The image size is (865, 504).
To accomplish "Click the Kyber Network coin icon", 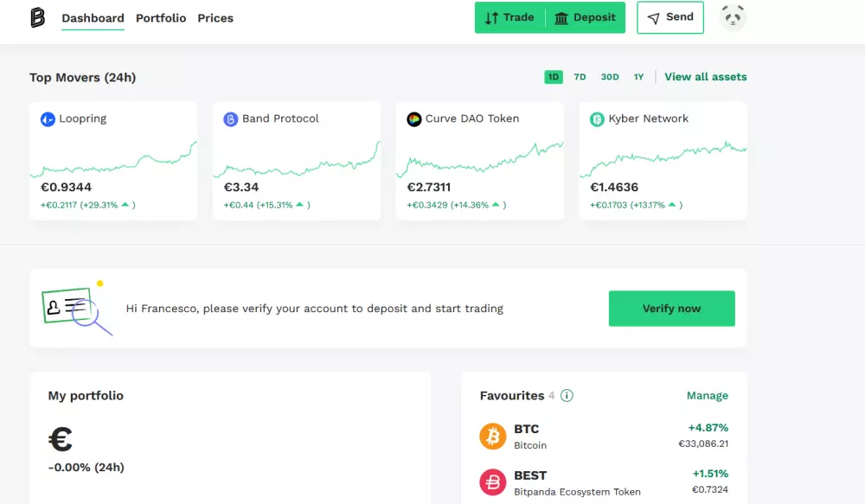I will point(597,119).
